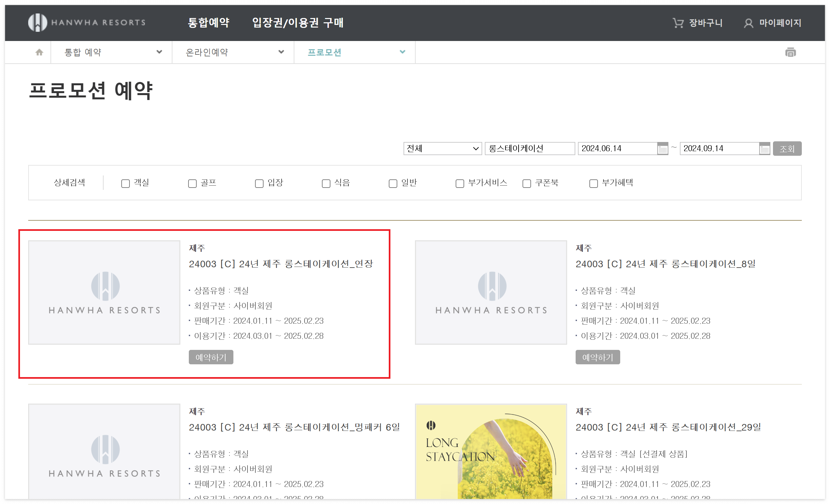The height and width of the screenshot is (504, 830).
Task: Check the 객실 filter checkbox
Action: (125, 183)
